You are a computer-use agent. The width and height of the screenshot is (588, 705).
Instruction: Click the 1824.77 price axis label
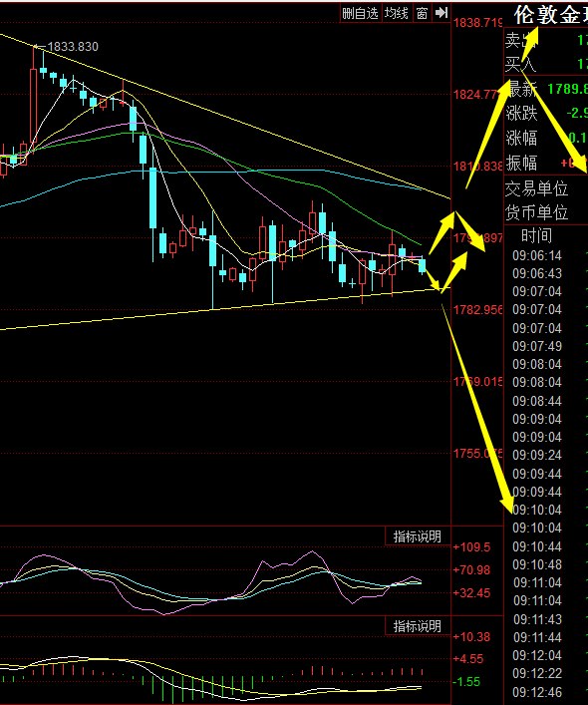[476, 95]
